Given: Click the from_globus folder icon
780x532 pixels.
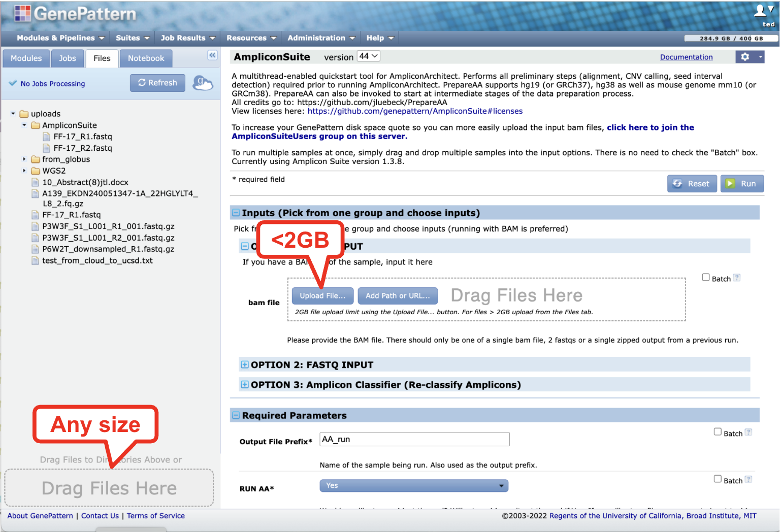Looking at the screenshot, I should click(x=36, y=159).
